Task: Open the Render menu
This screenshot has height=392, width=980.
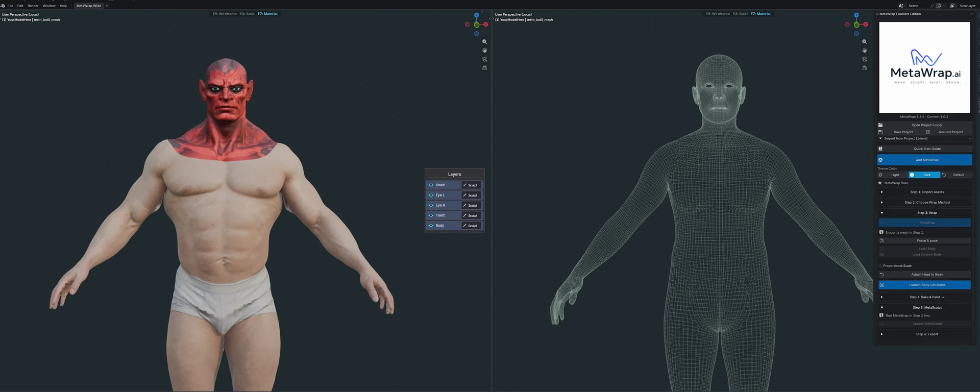Action: [x=33, y=6]
